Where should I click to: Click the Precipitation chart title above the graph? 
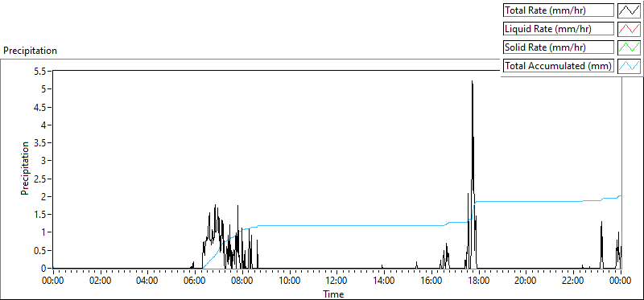tap(30, 51)
